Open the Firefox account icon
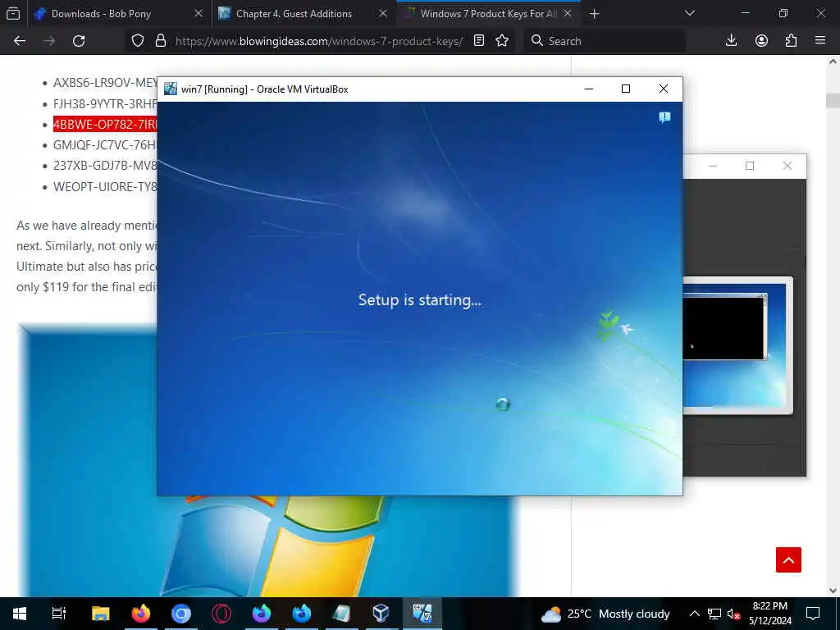Screen dimensions: 840x630 (x=761, y=41)
